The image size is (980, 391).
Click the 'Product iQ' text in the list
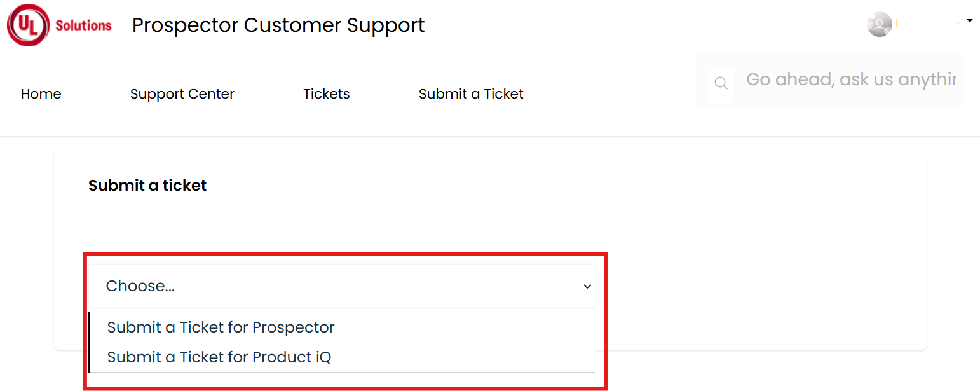292,357
